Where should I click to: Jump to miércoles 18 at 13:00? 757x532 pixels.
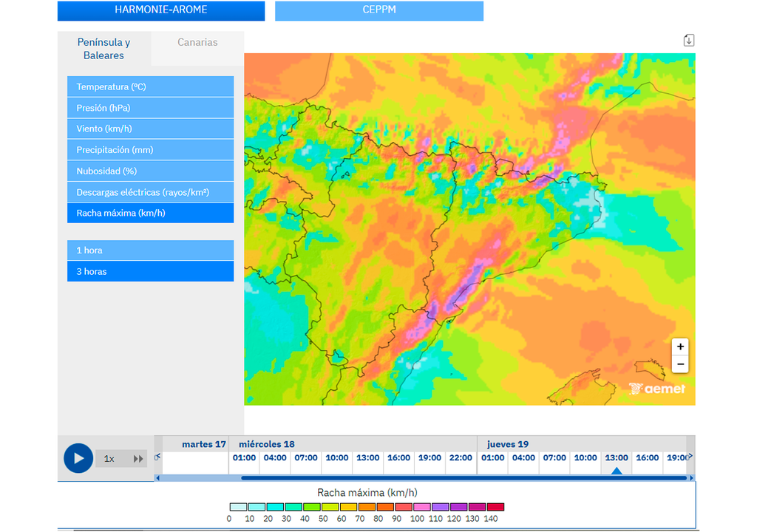click(x=367, y=458)
